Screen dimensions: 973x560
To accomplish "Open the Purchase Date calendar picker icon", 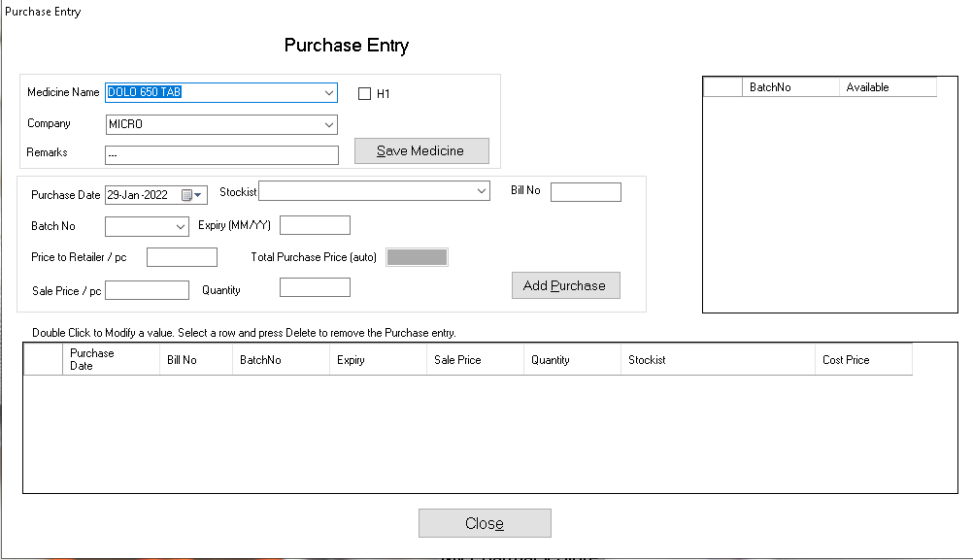I will (187, 195).
